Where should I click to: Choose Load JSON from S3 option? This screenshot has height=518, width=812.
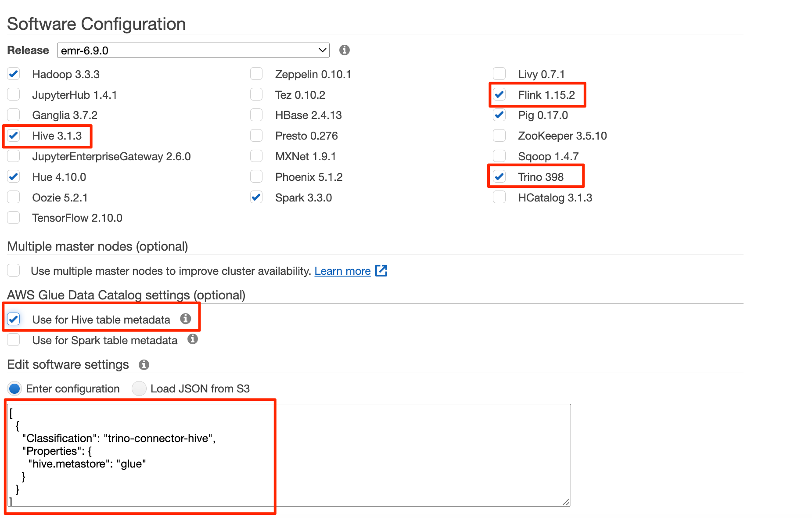pyautogui.click(x=139, y=388)
